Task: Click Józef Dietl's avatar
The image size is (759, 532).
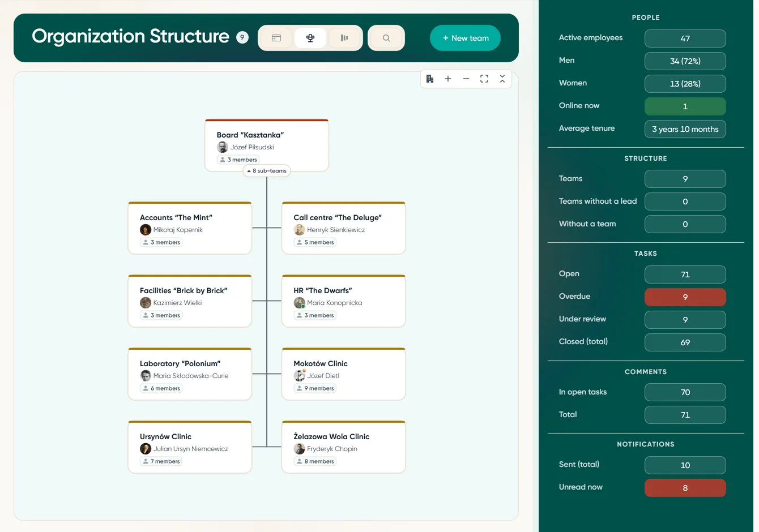Action: pos(300,376)
